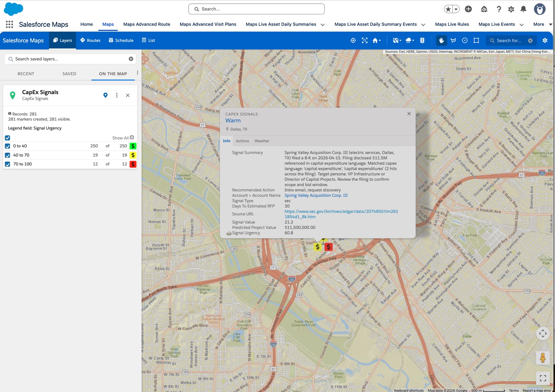Uncheck the 70 to 100 legend row
Screen dimensions: 555x392
7,164
